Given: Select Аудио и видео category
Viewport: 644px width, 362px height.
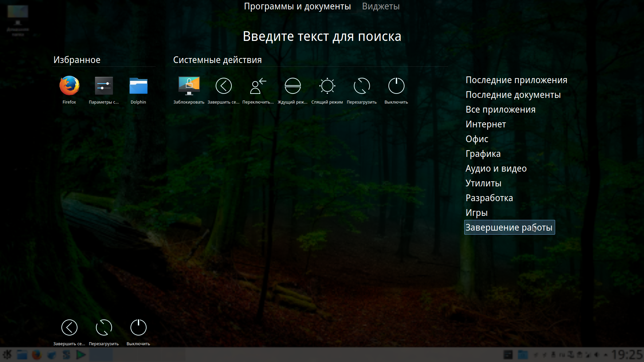Looking at the screenshot, I should (496, 169).
